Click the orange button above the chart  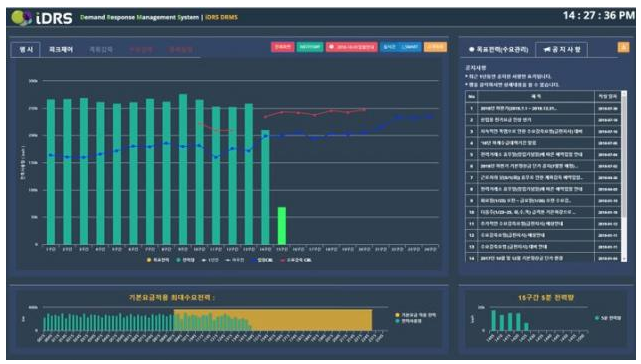[x=435, y=47]
